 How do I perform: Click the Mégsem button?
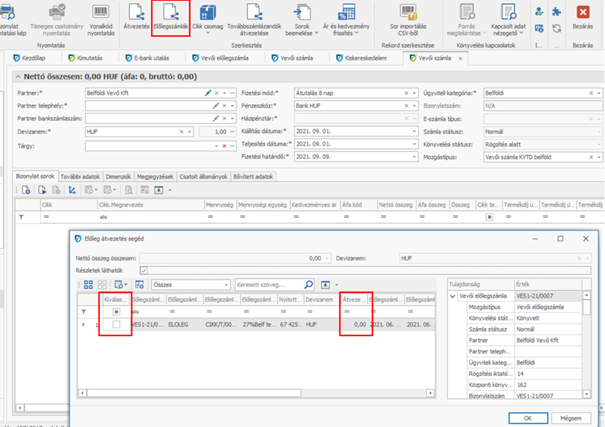click(569, 417)
